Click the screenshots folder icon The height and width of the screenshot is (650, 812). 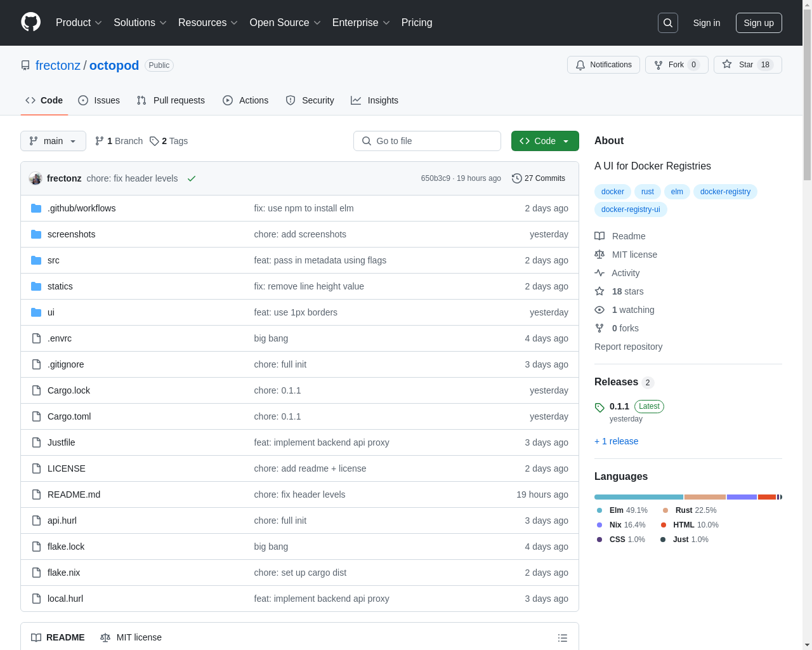36,234
